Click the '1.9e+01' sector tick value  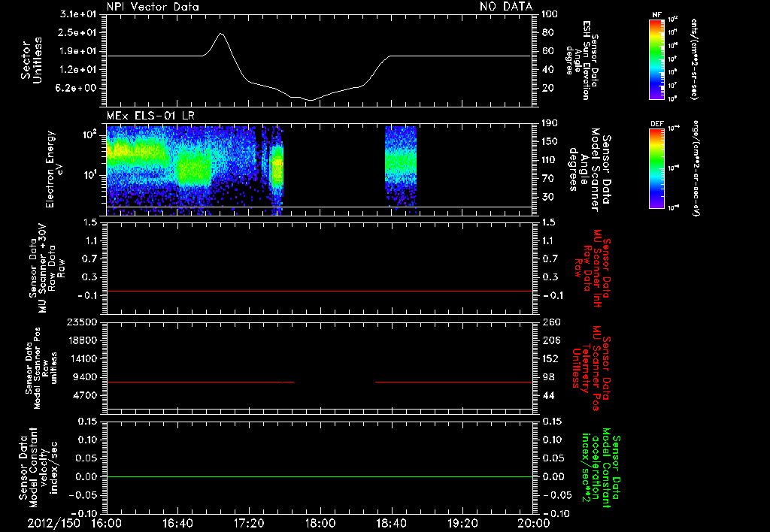pyautogui.click(x=78, y=51)
